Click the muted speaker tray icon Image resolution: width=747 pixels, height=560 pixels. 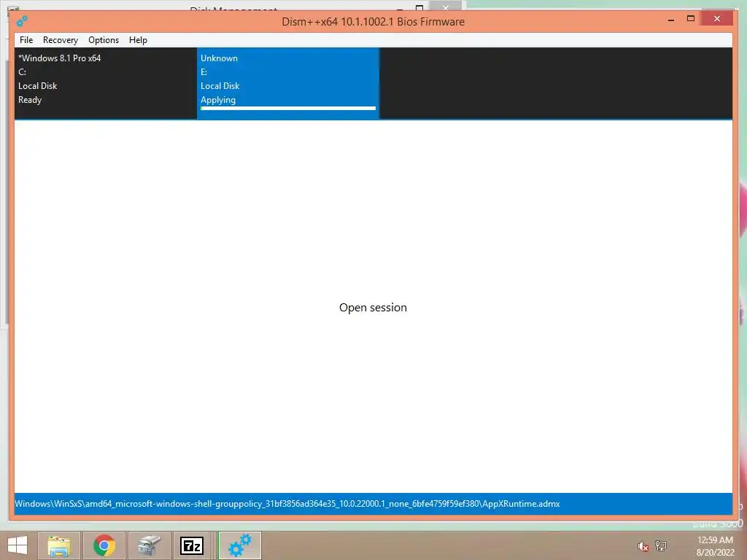pyautogui.click(x=643, y=546)
